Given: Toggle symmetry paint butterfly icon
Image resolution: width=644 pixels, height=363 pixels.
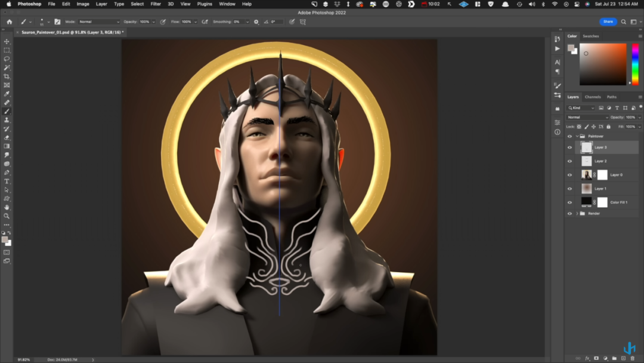Looking at the screenshot, I should (x=303, y=21).
